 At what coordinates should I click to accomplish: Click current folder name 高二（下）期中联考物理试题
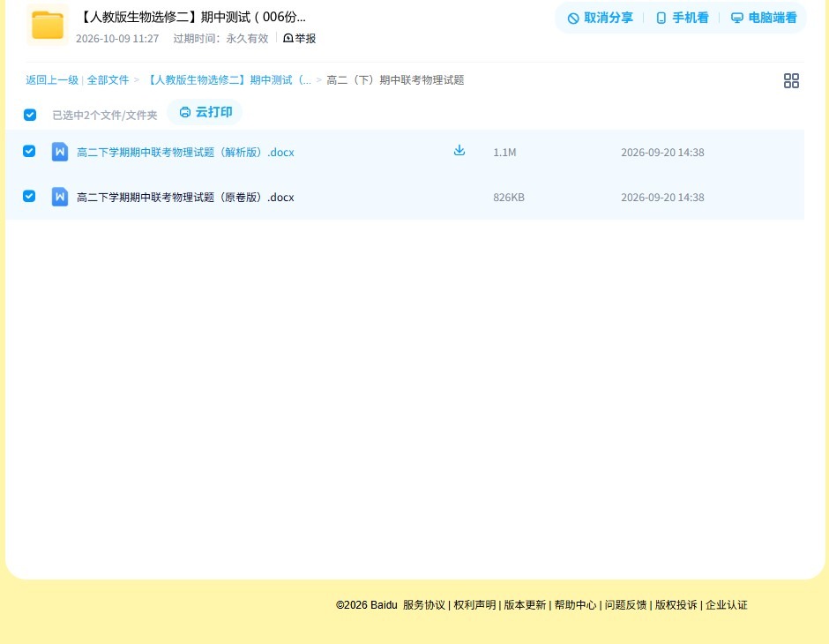point(395,80)
